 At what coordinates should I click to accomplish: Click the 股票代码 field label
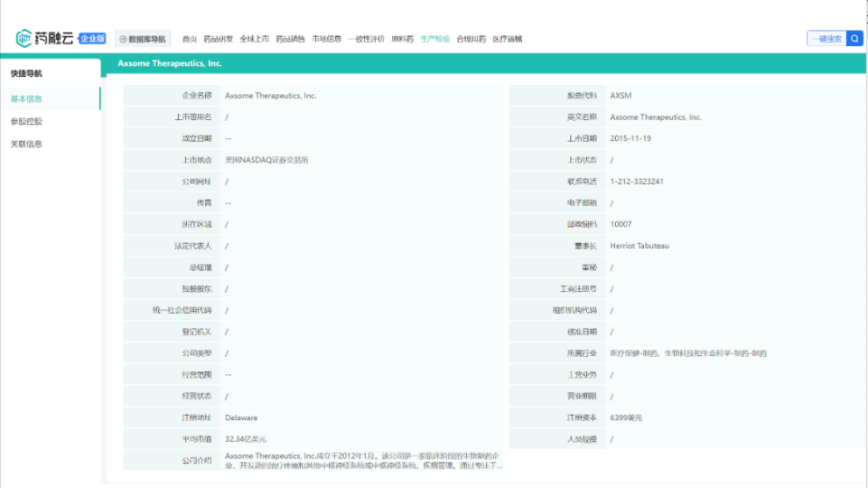tap(582, 95)
